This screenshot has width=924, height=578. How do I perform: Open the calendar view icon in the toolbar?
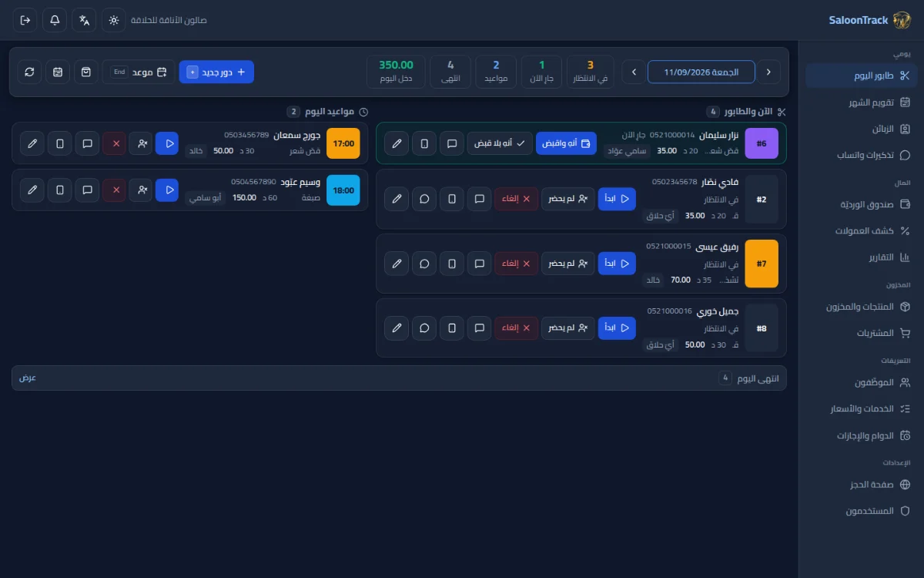pyautogui.click(x=58, y=72)
